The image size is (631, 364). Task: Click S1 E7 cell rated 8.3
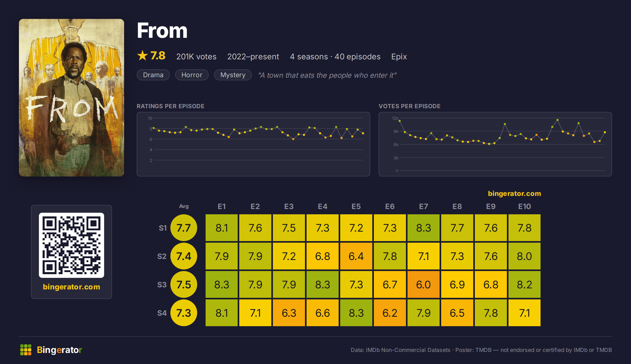click(424, 228)
